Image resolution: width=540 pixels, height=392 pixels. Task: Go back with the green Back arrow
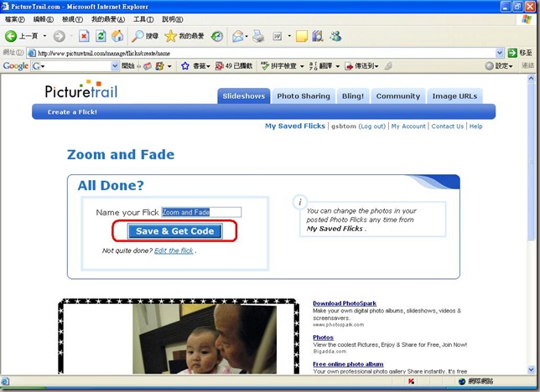click(11, 36)
